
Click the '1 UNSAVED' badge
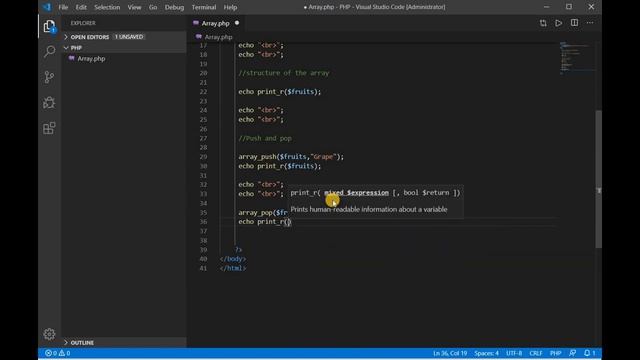click(129, 37)
